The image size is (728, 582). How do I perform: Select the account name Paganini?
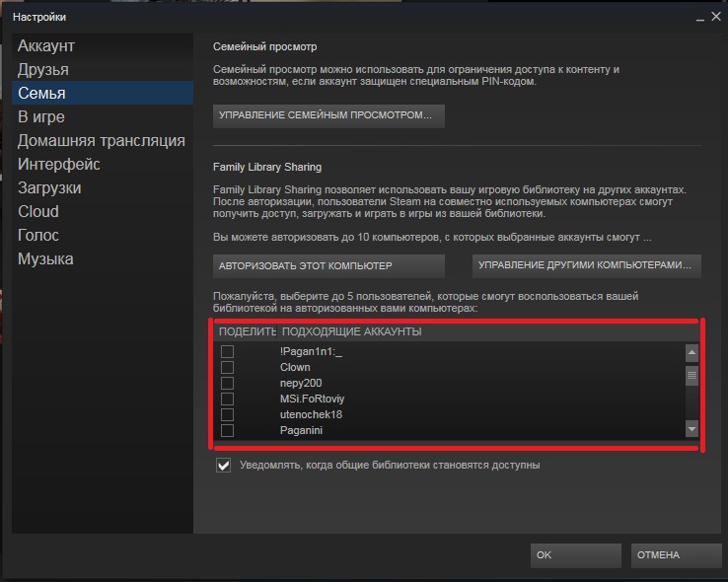tap(301, 430)
